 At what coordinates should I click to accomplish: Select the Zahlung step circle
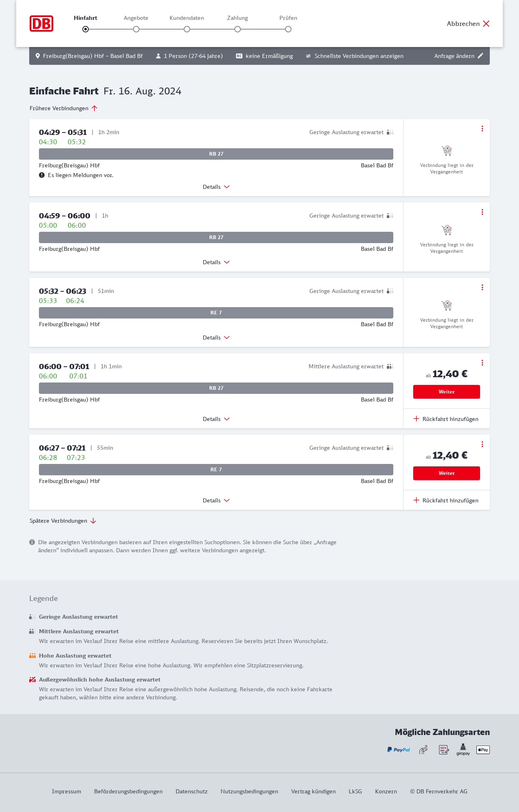(x=238, y=29)
